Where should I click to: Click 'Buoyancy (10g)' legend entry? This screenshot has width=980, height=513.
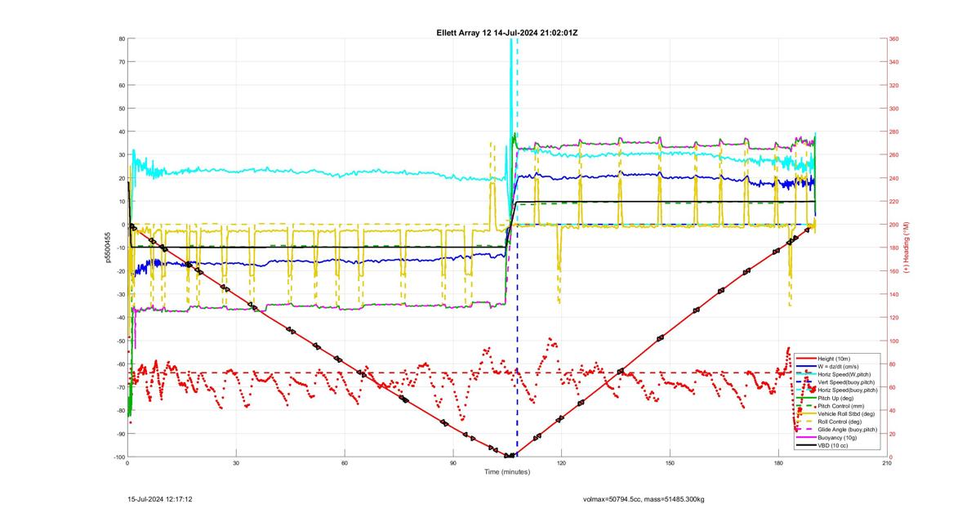[x=836, y=438]
